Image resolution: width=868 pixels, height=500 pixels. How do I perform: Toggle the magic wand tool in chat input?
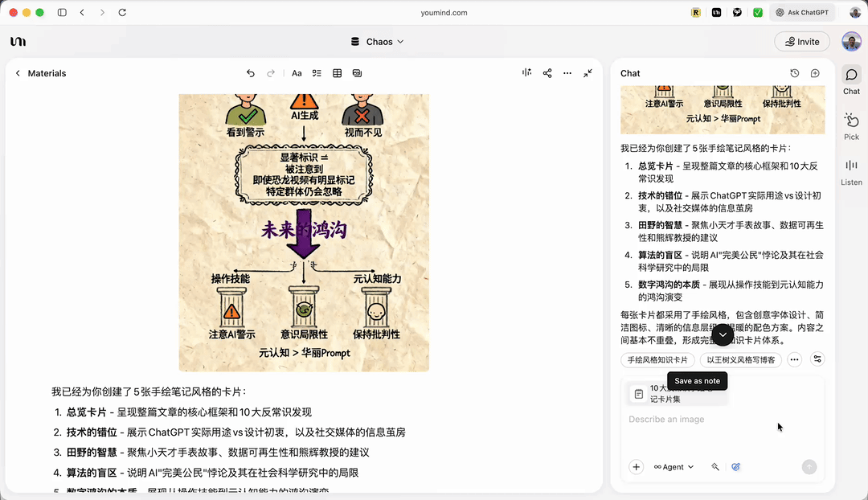(715, 467)
